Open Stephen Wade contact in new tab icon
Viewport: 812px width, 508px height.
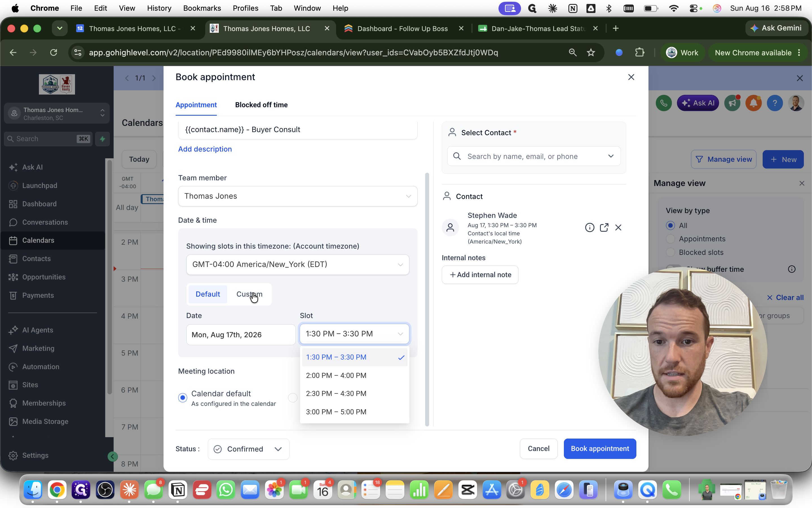pos(604,227)
